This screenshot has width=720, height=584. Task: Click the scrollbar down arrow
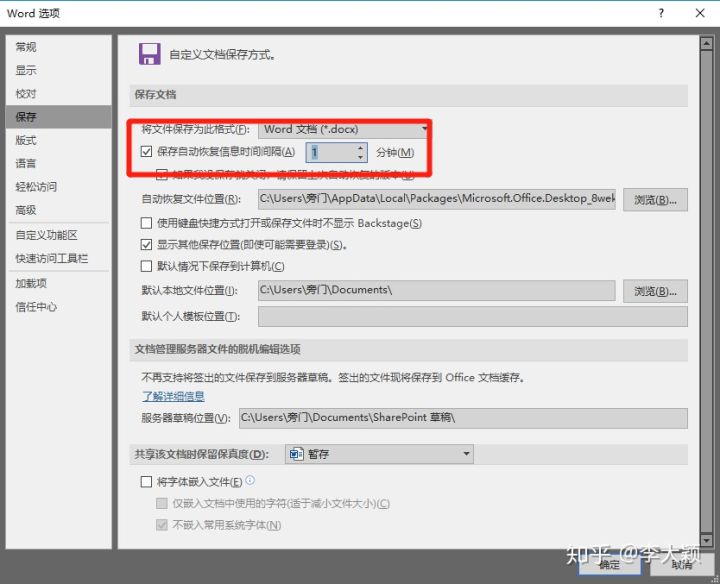tap(706, 540)
